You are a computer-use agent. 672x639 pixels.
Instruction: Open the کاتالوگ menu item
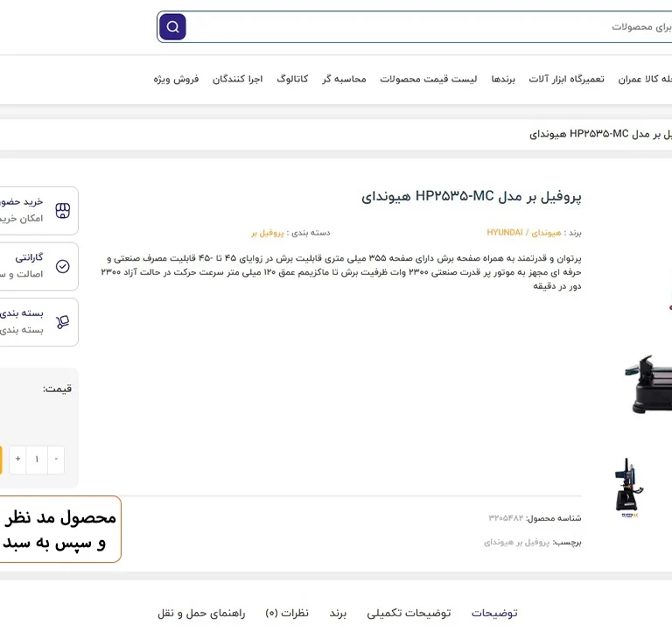[292, 79]
